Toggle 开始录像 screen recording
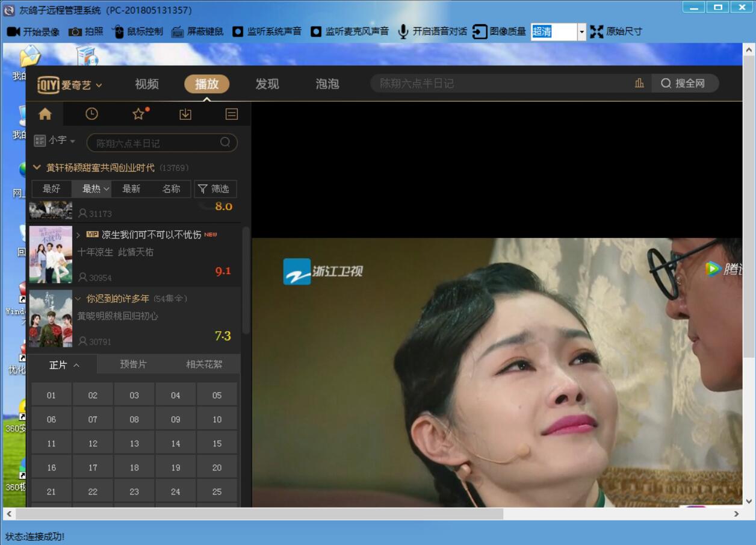756x545 pixels. click(x=33, y=32)
